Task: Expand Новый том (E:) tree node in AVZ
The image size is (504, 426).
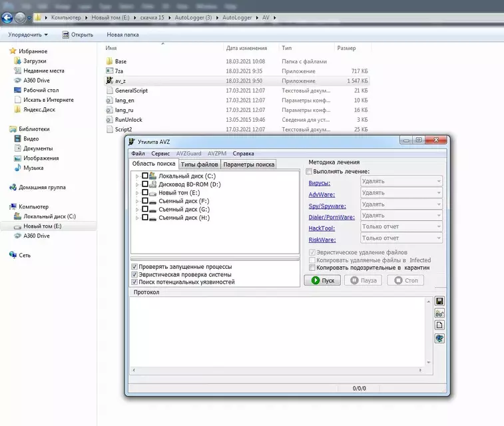Action: (x=137, y=193)
